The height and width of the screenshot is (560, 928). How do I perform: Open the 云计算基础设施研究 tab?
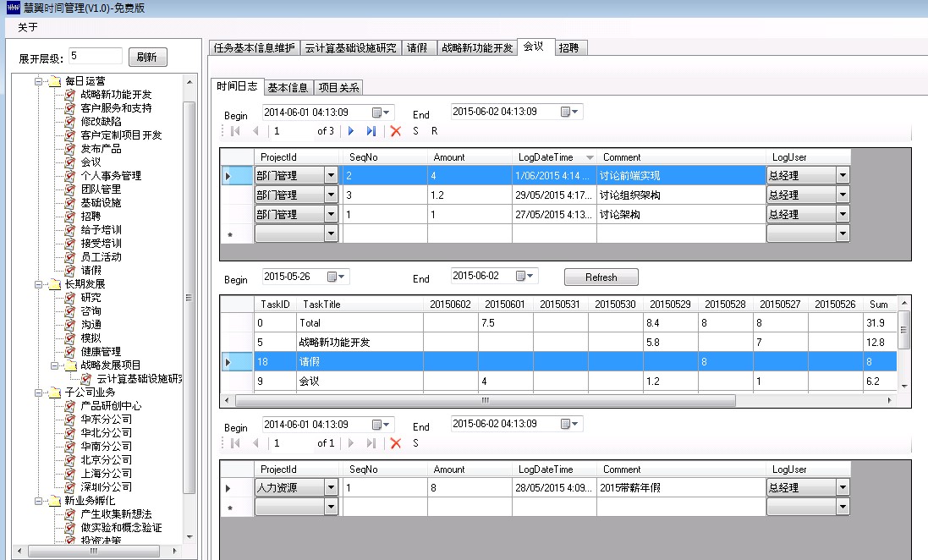[x=350, y=48]
